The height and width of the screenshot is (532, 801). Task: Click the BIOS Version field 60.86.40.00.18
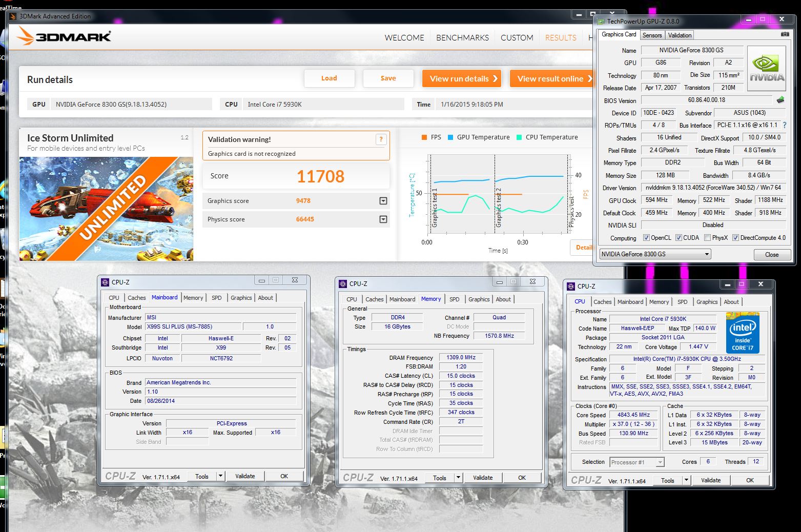click(707, 100)
